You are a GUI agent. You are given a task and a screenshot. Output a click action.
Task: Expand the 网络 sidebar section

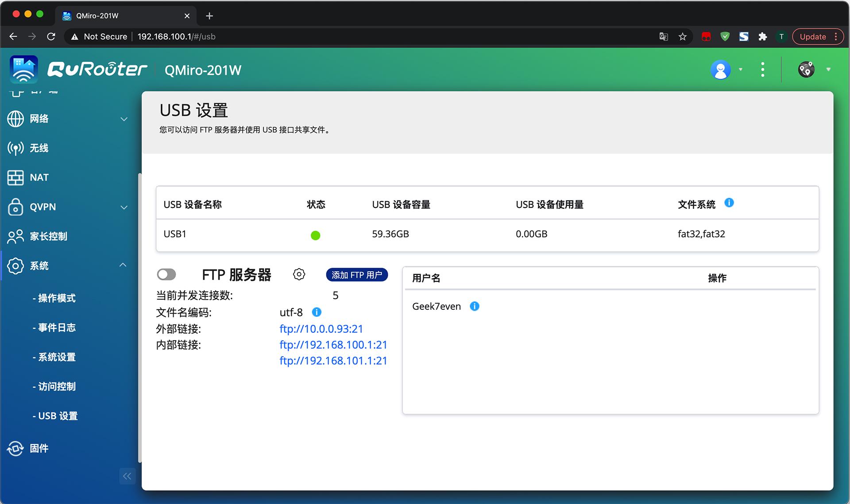[x=124, y=119]
